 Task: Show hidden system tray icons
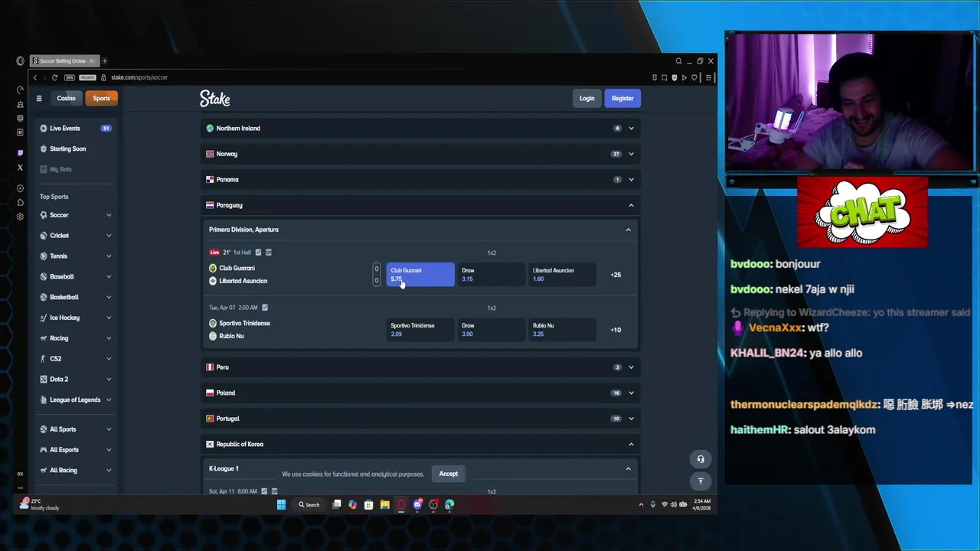pos(641,504)
